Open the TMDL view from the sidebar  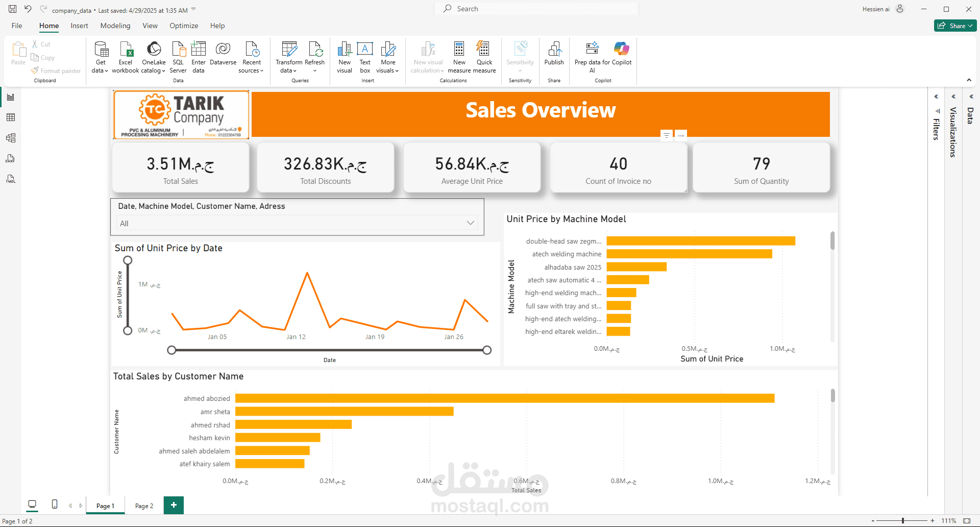point(10,179)
